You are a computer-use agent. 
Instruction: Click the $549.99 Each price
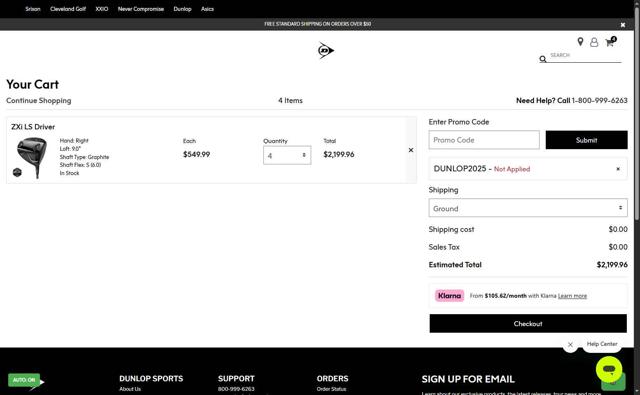196,154
